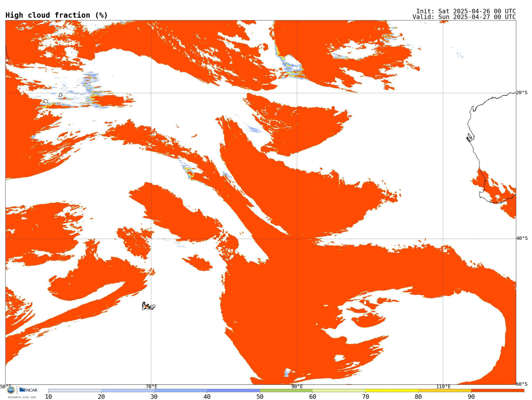Click the colorbar tick label 30
532x400 pixels.
click(154, 397)
